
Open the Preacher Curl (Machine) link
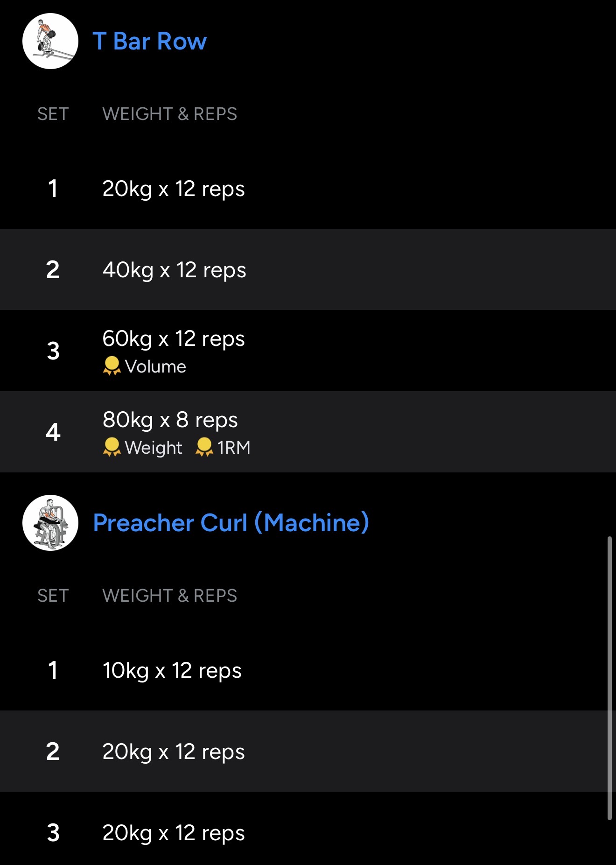point(231,523)
